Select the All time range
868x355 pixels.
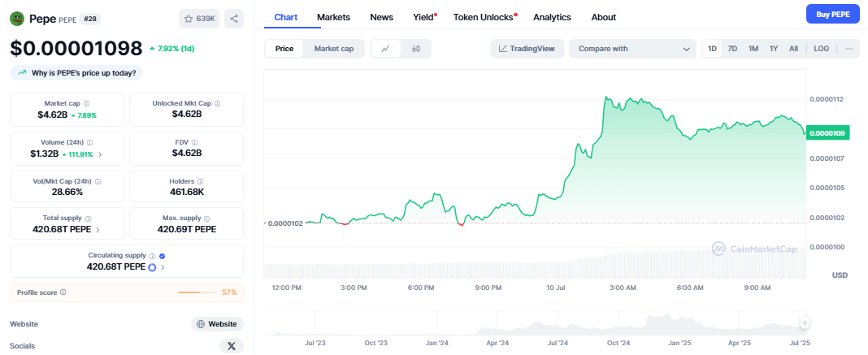pyautogui.click(x=793, y=49)
